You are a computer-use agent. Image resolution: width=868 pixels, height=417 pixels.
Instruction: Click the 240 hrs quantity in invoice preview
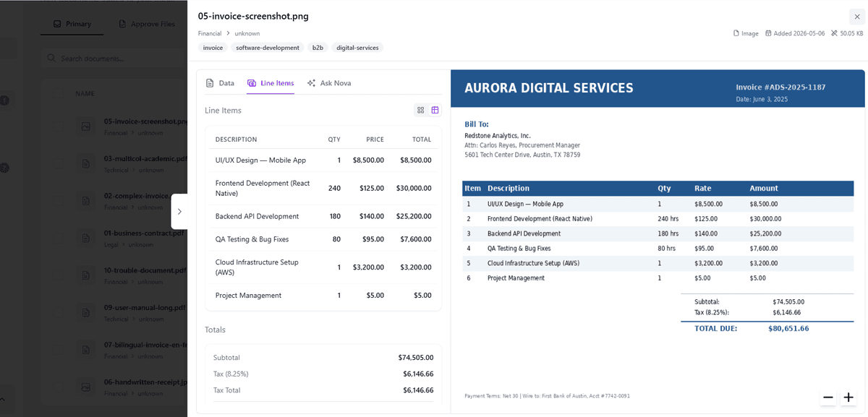668,219
